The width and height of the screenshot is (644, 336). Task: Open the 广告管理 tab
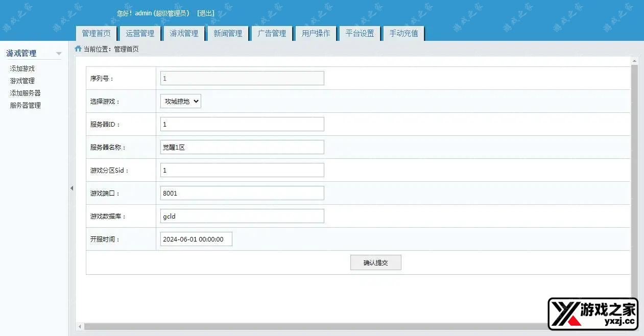point(272,34)
